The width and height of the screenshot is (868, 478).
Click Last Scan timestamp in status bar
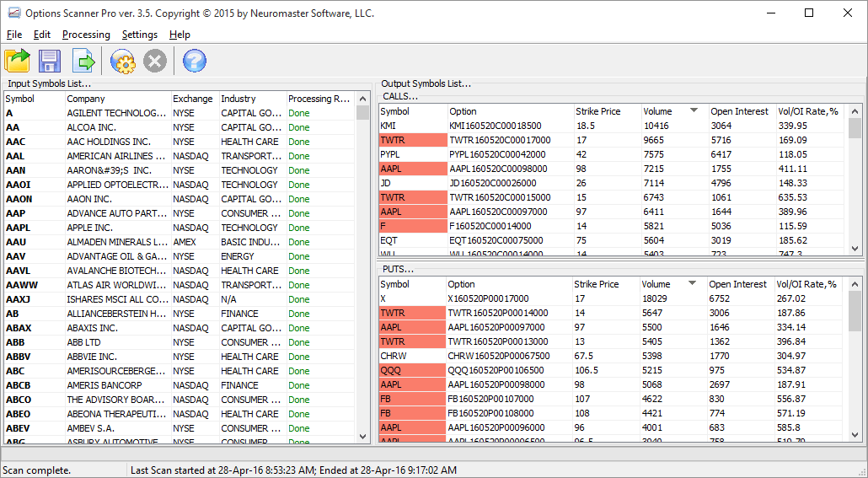293,470
